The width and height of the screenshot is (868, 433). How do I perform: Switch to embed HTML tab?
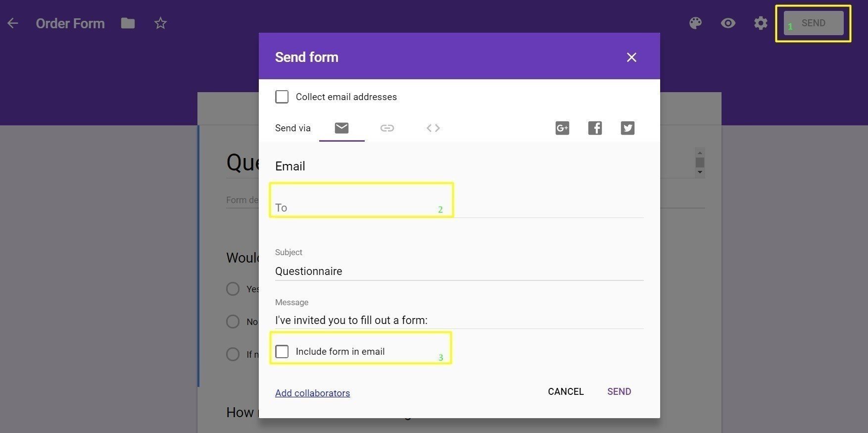[433, 128]
